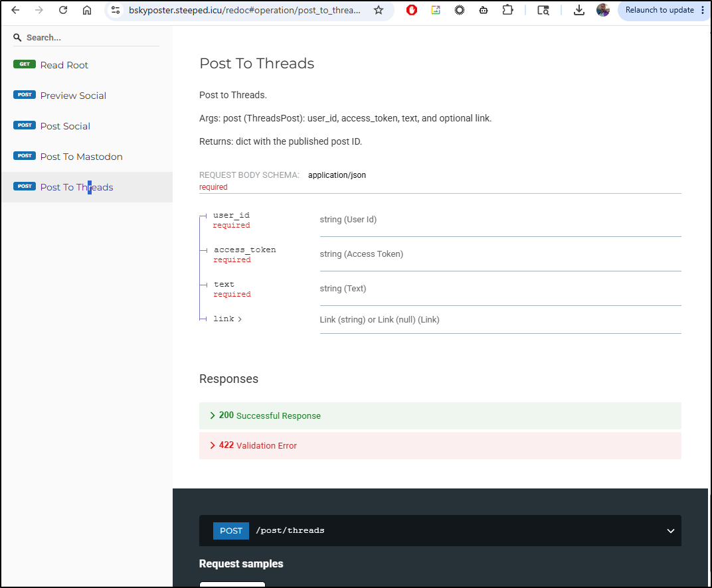Expand the /post/threads endpoint dropdown arrow

click(670, 531)
